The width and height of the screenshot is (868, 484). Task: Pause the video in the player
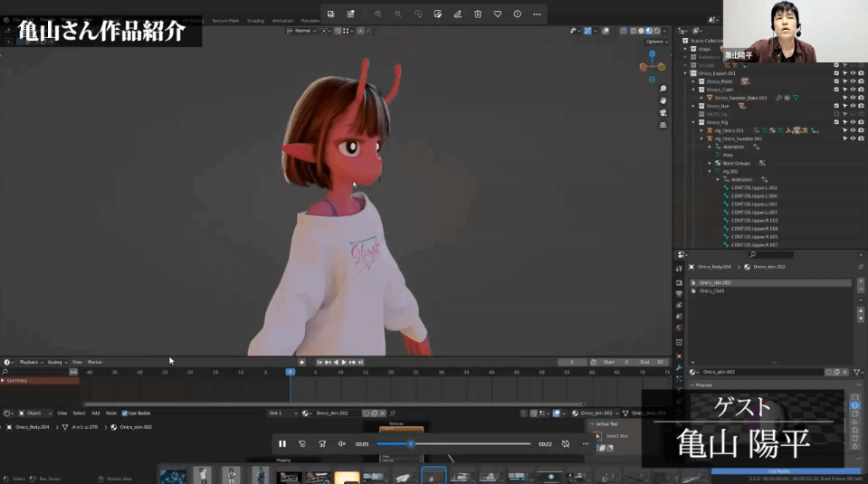282,443
